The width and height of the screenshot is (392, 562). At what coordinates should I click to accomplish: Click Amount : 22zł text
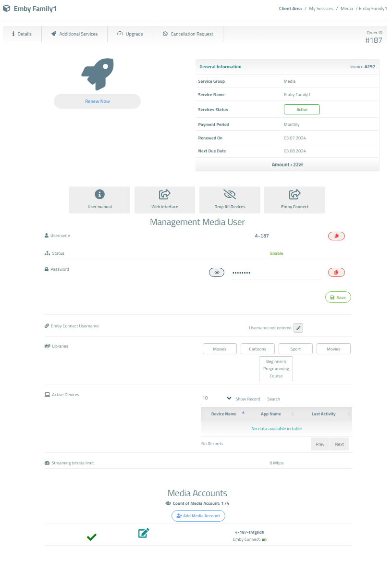(287, 165)
